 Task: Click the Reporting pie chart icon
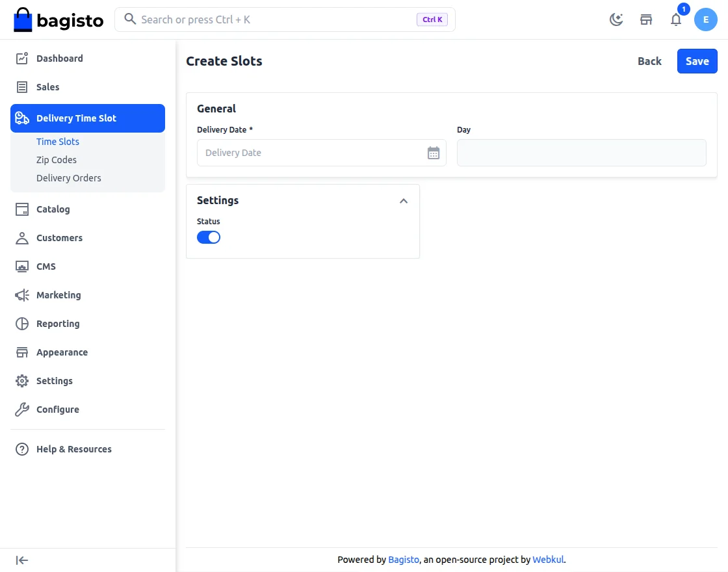point(22,324)
